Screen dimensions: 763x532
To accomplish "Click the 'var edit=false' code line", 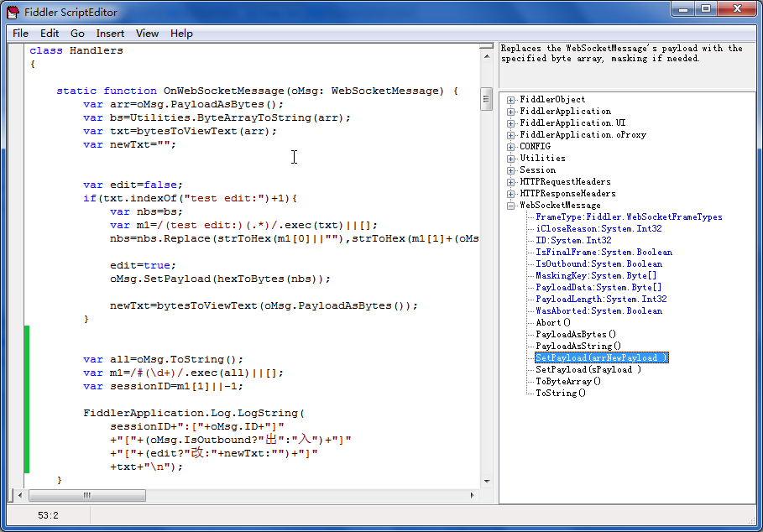I will [133, 185].
